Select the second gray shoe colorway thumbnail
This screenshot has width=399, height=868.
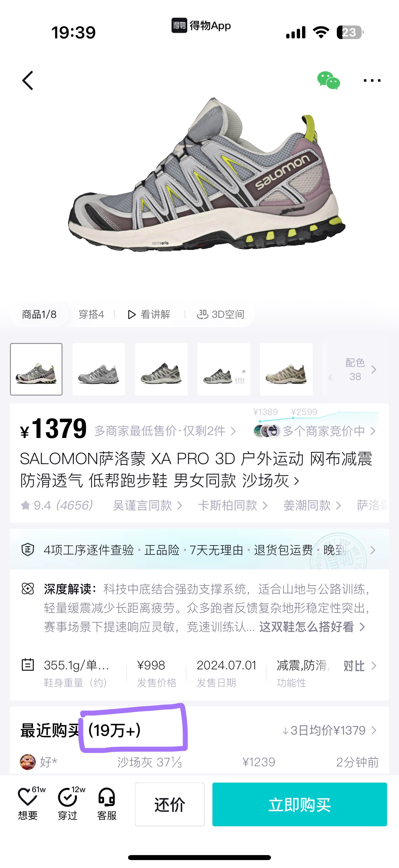pos(99,369)
